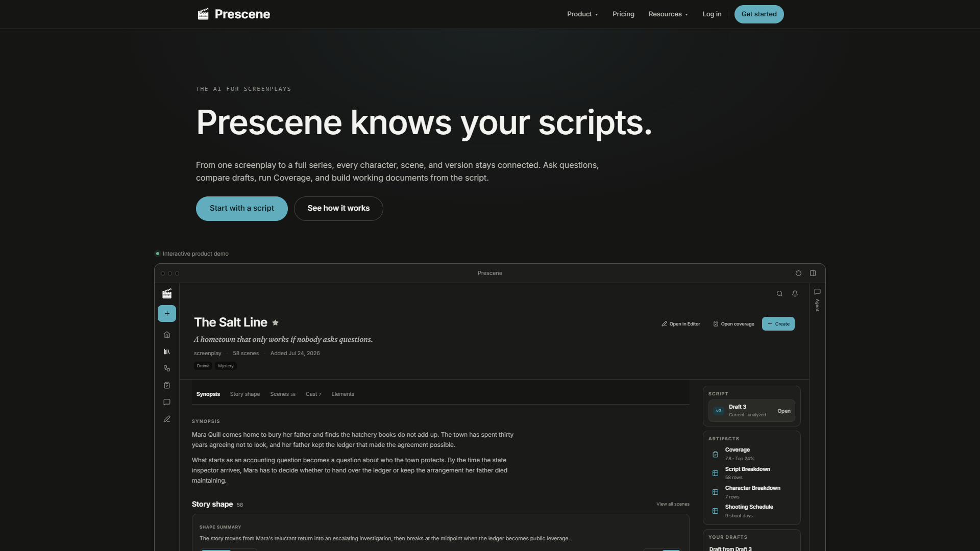Open the library icon in demo sidebar
This screenshot has width=980, height=551.
(x=167, y=352)
